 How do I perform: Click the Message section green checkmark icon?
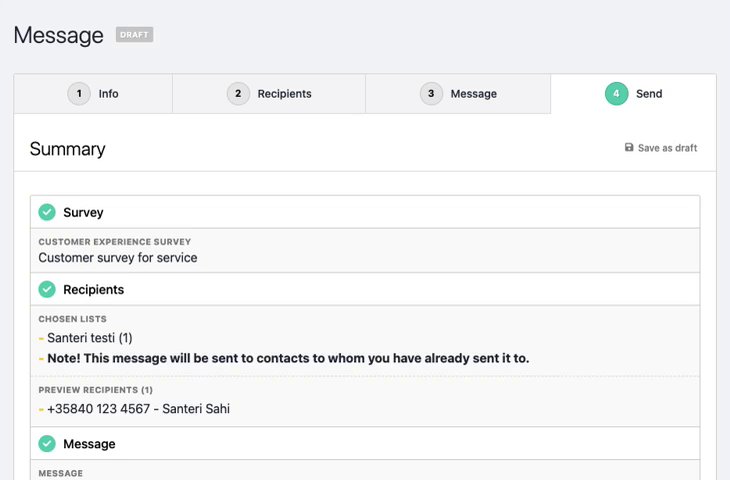point(47,443)
